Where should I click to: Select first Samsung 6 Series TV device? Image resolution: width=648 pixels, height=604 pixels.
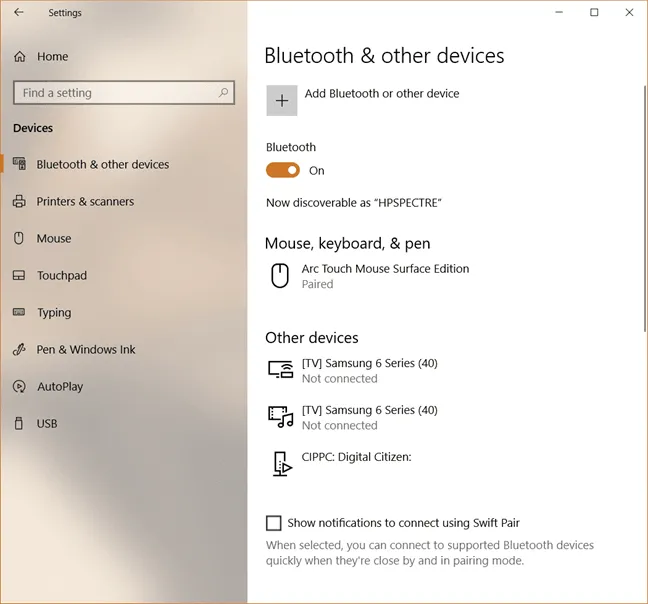coord(368,370)
